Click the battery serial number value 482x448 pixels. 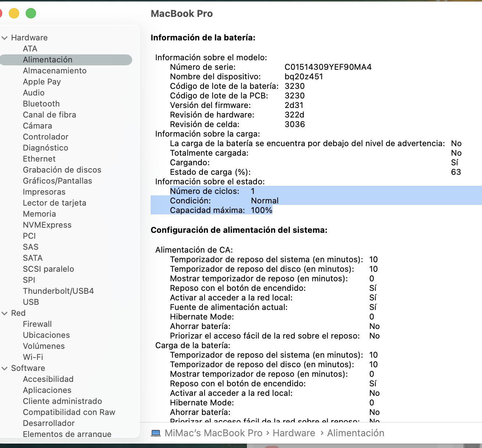(328, 67)
